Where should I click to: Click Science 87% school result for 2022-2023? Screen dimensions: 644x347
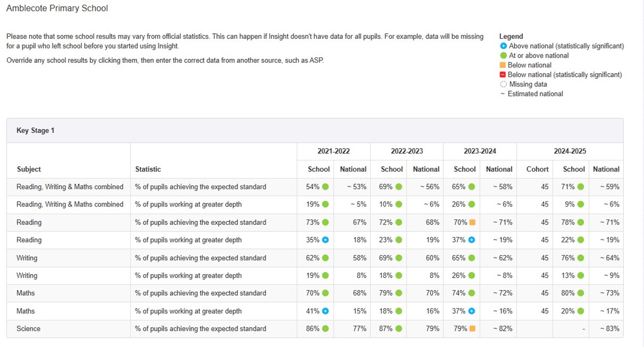(386, 329)
